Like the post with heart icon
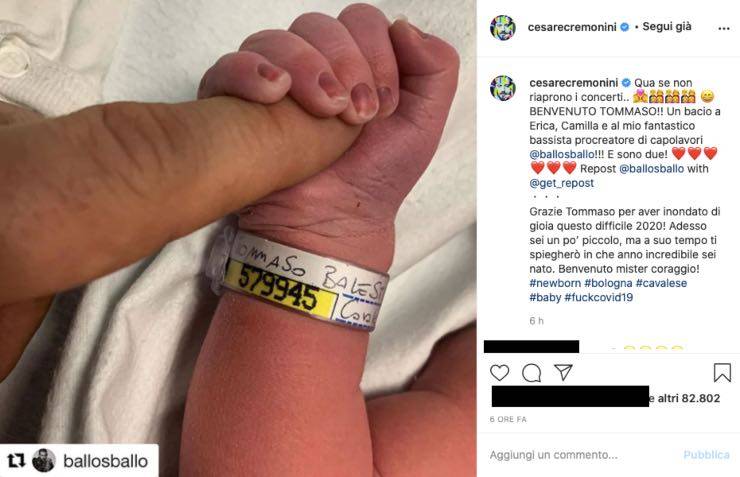 (x=499, y=373)
